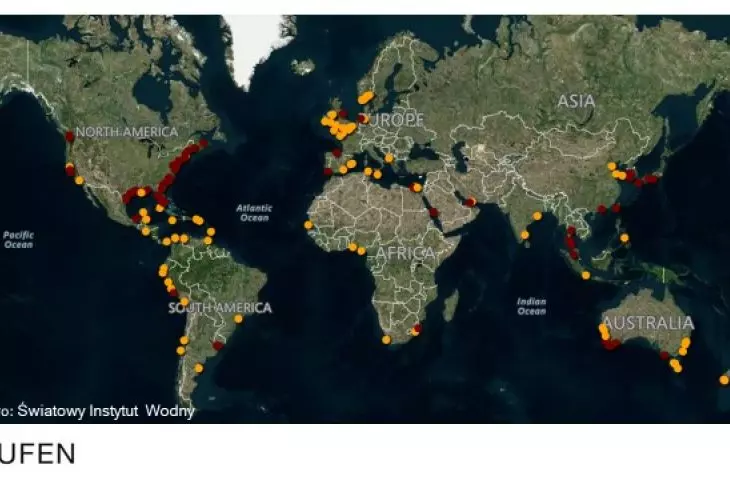Select the red marker in the Bay of Biscay
Viewport: 730px width, 480px height.
tap(337, 153)
